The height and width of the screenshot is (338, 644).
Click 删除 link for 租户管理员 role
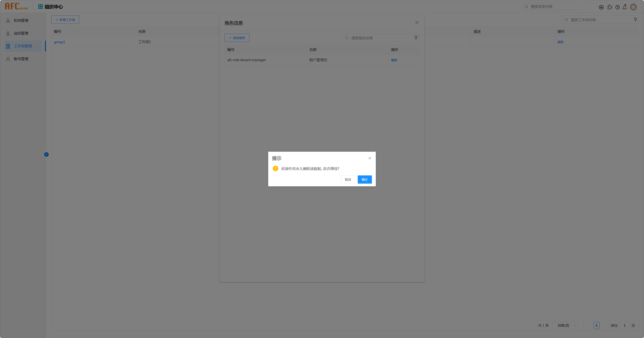click(394, 60)
